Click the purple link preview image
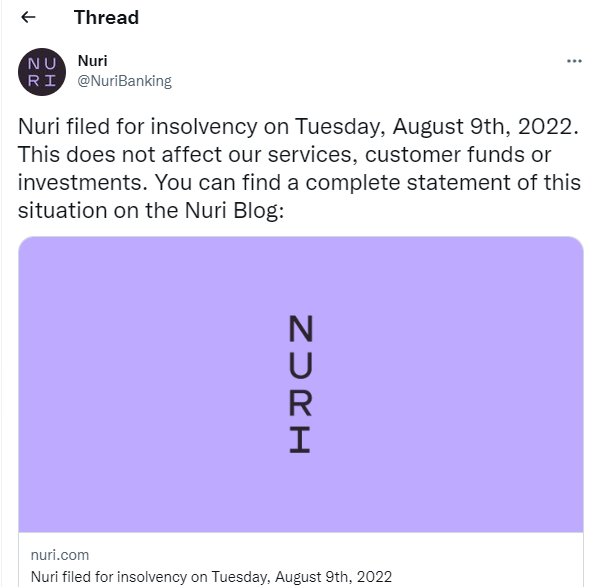The image size is (598, 587). pos(301,384)
